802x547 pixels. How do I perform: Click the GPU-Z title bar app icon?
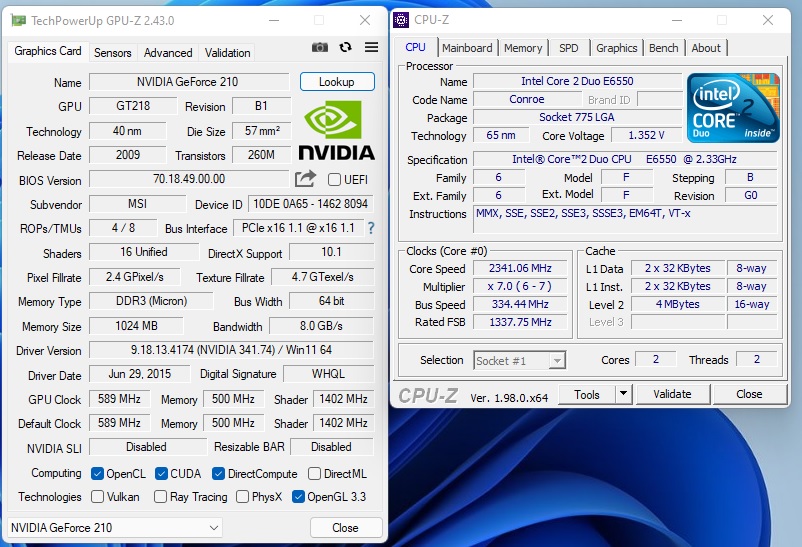(18, 20)
